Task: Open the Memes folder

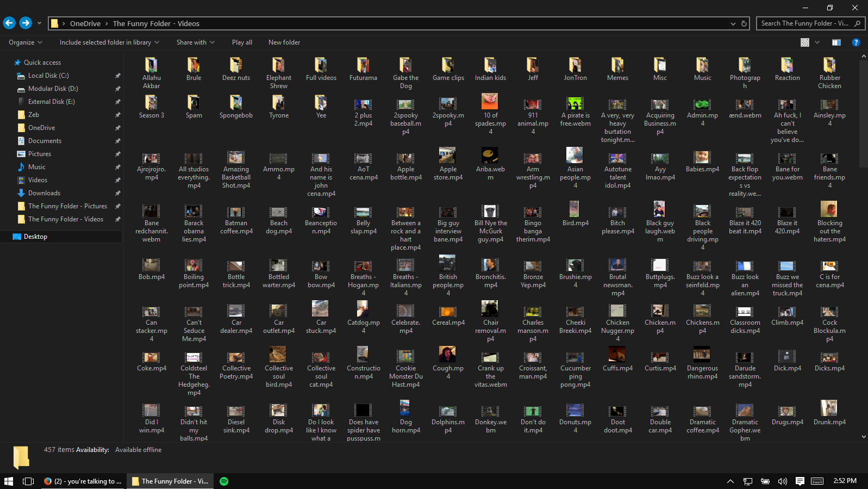Action: click(617, 70)
